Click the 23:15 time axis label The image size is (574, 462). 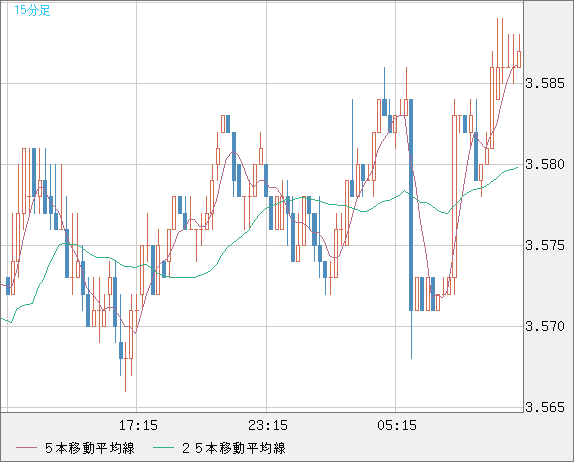pos(268,425)
